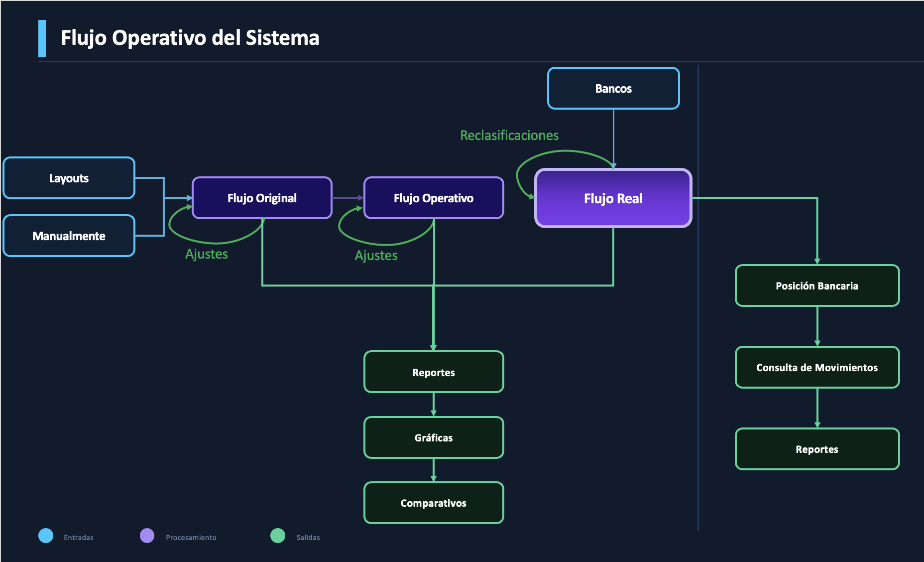The image size is (924, 562).
Task: Click the central Reportes node
Action: point(433,372)
